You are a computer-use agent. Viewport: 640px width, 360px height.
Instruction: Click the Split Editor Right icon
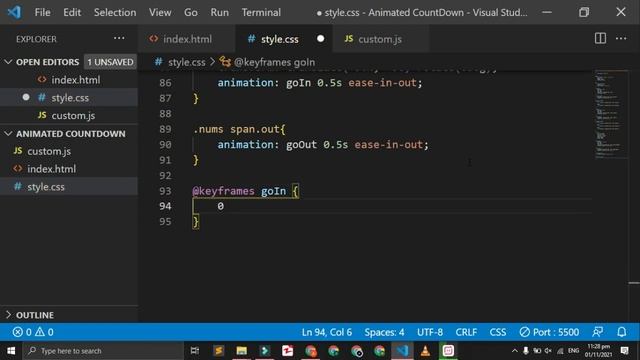tap(600, 39)
